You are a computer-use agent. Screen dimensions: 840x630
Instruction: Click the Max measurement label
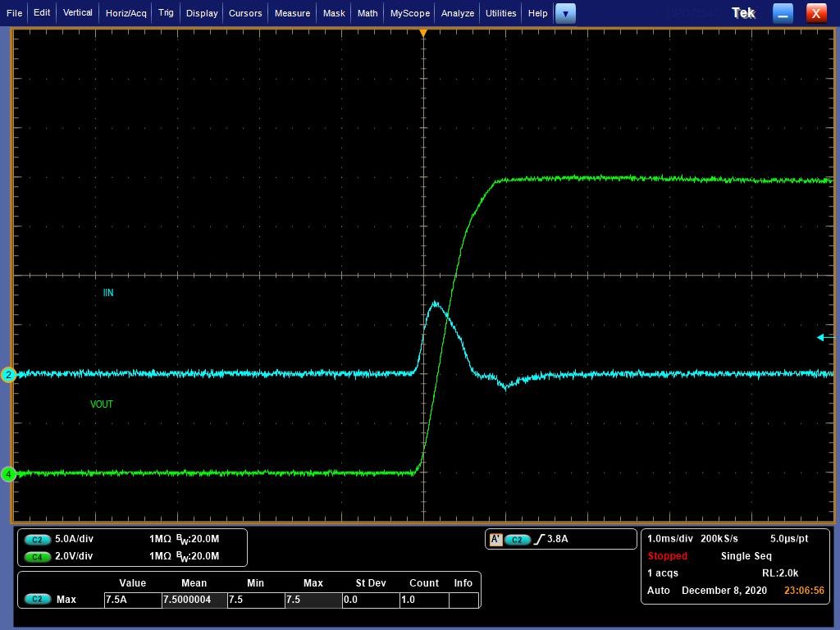tap(66, 600)
